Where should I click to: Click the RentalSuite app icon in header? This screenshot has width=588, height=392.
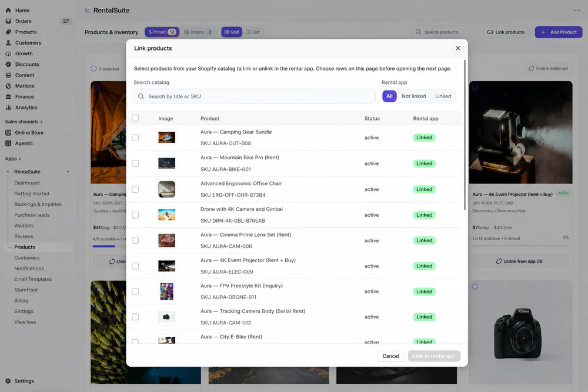[x=88, y=11]
